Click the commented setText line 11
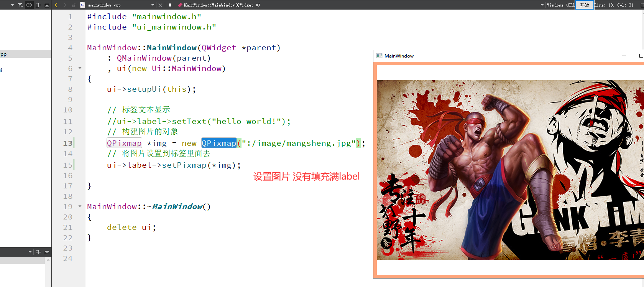 (x=199, y=122)
